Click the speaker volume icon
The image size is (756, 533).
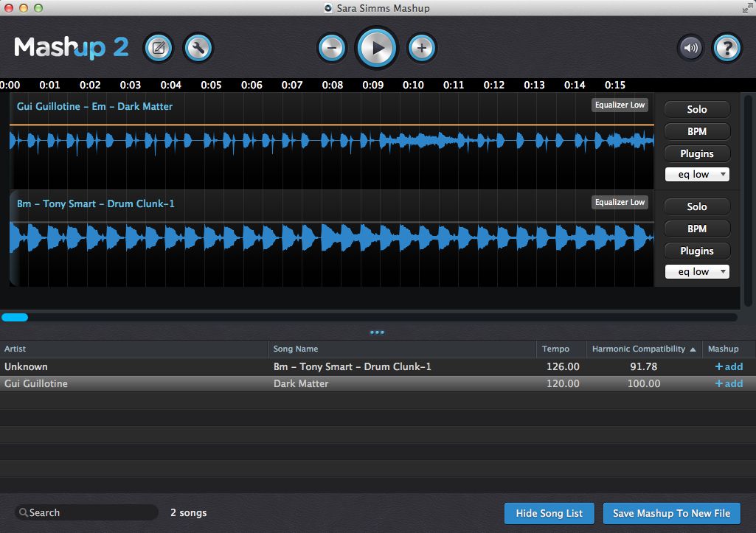[x=690, y=47]
